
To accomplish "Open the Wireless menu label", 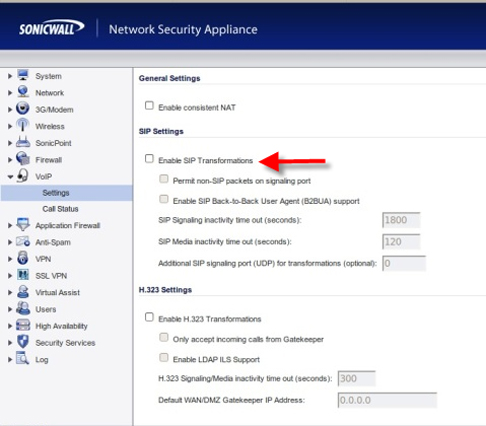I will (50, 127).
